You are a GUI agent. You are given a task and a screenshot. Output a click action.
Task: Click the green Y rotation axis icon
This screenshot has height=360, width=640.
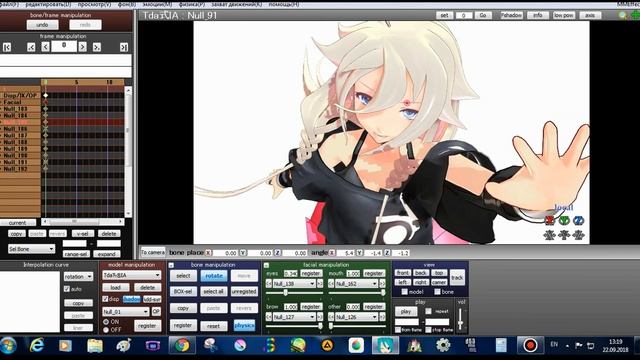(564, 220)
